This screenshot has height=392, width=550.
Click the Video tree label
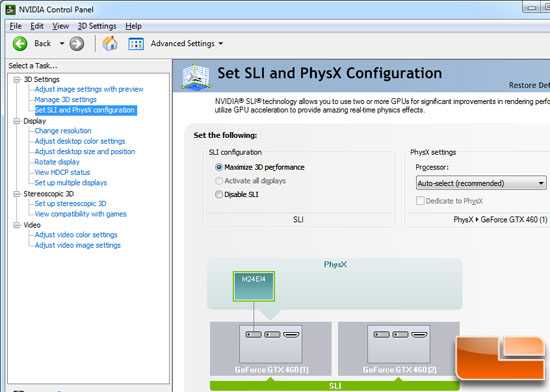tap(32, 225)
